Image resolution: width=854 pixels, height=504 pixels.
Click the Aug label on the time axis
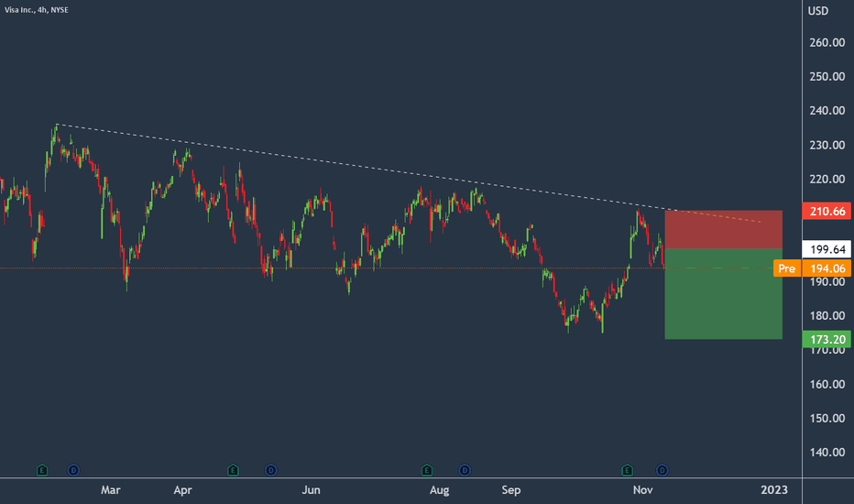coord(440,490)
